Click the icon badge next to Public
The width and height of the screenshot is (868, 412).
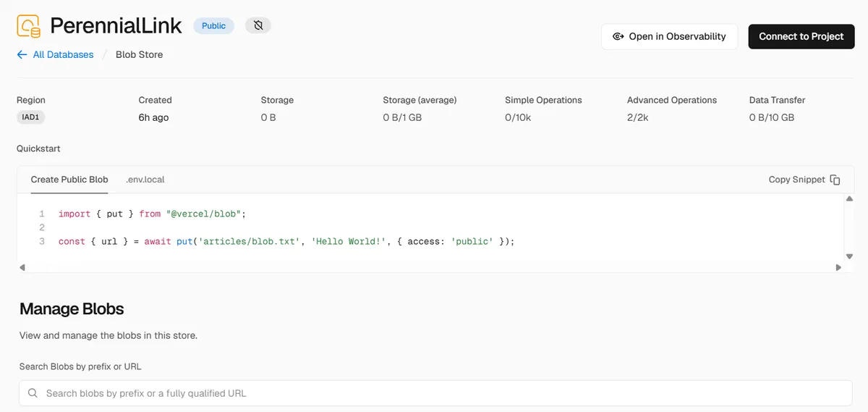[258, 25]
